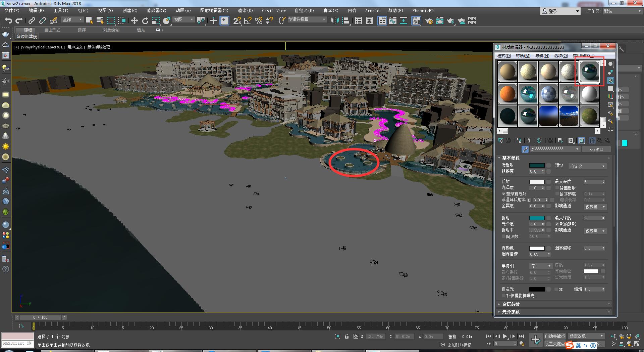Open the 半透明 type dropdown
This screenshot has width=644, height=352.
coord(541,266)
